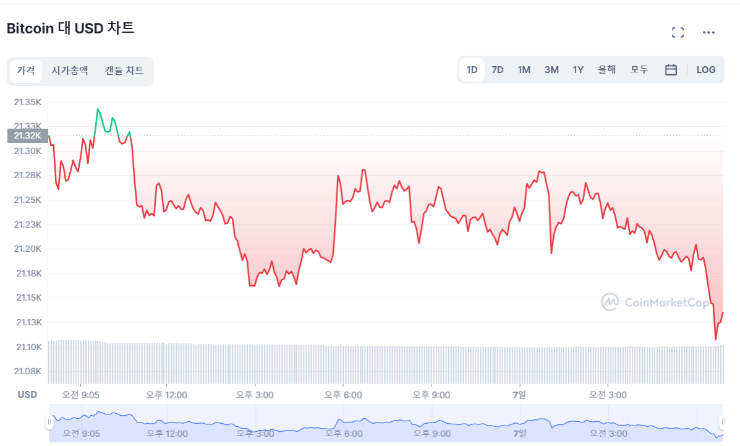The width and height of the screenshot is (740, 446).
Task: Switch to the 가격 tab
Action: pyautogui.click(x=26, y=71)
